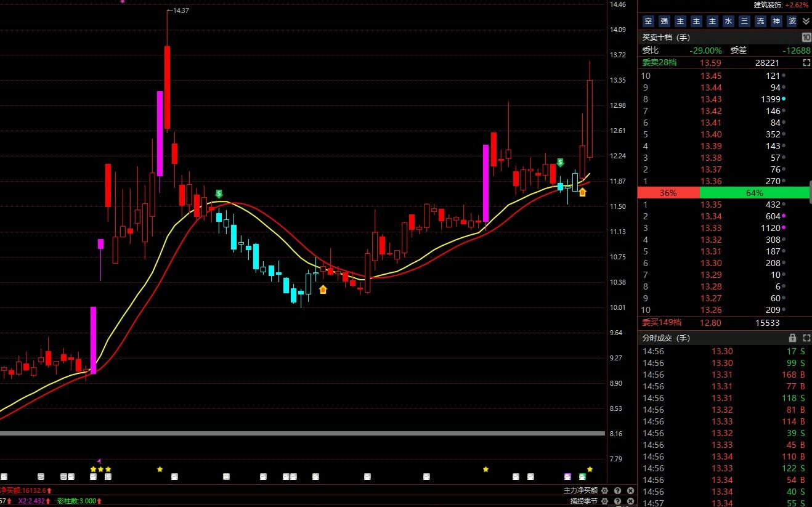Select sell level 8 at 13.43
812x507 pixels.
click(x=725, y=99)
